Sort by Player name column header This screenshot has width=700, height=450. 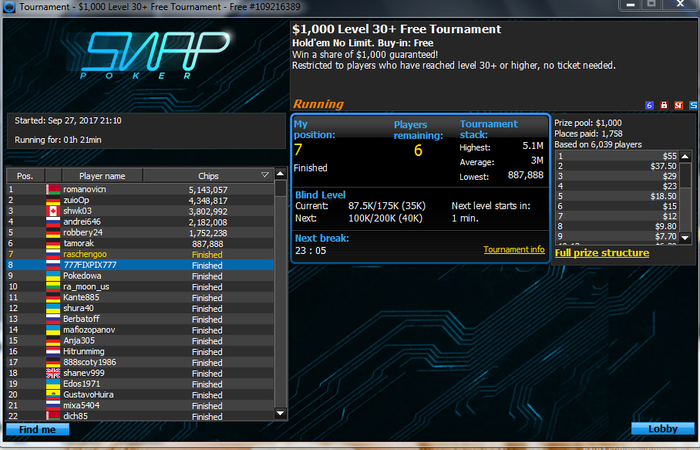tap(102, 175)
